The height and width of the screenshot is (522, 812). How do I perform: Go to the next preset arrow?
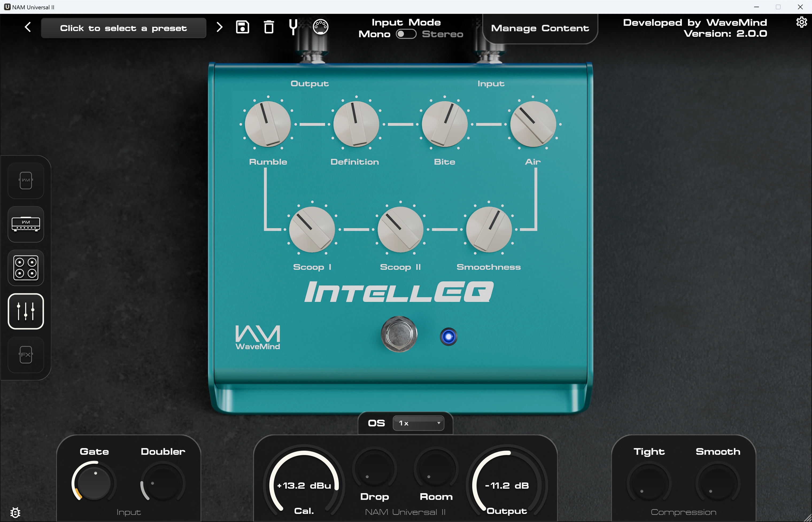pos(219,27)
